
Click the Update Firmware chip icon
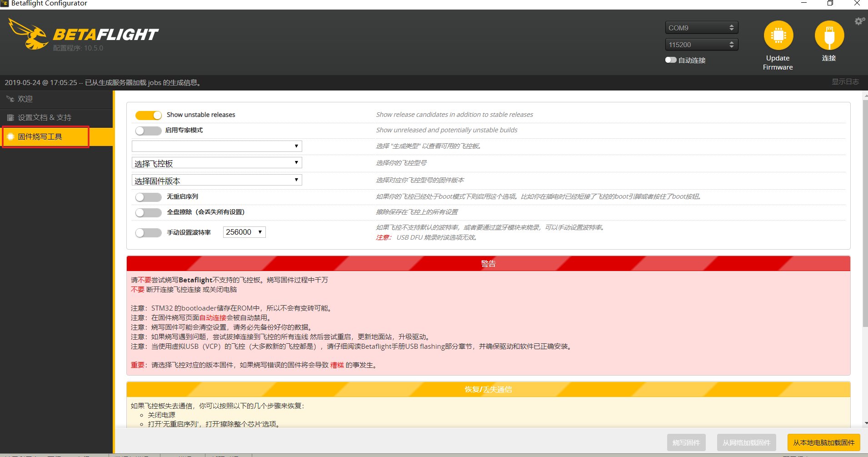click(x=778, y=35)
